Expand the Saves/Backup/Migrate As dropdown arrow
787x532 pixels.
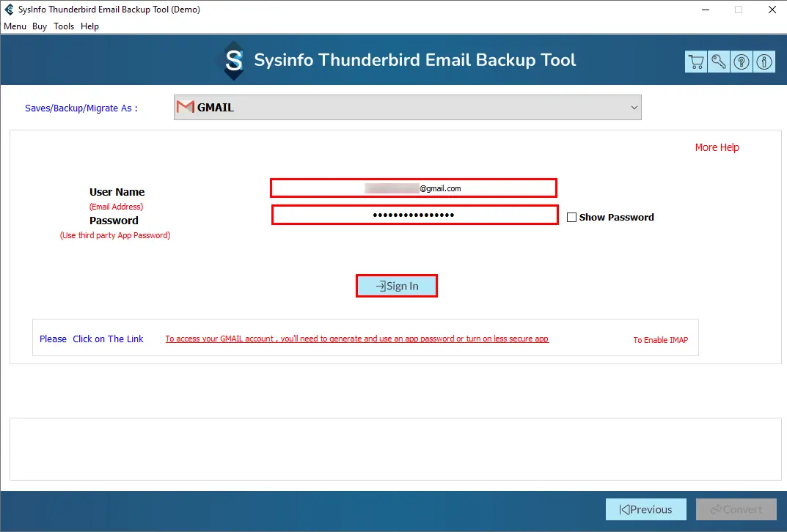pos(634,108)
